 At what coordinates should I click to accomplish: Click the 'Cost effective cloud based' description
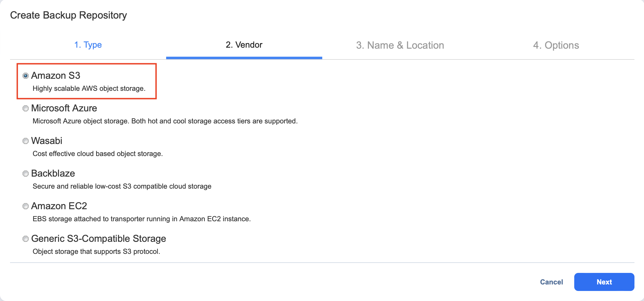tap(98, 154)
